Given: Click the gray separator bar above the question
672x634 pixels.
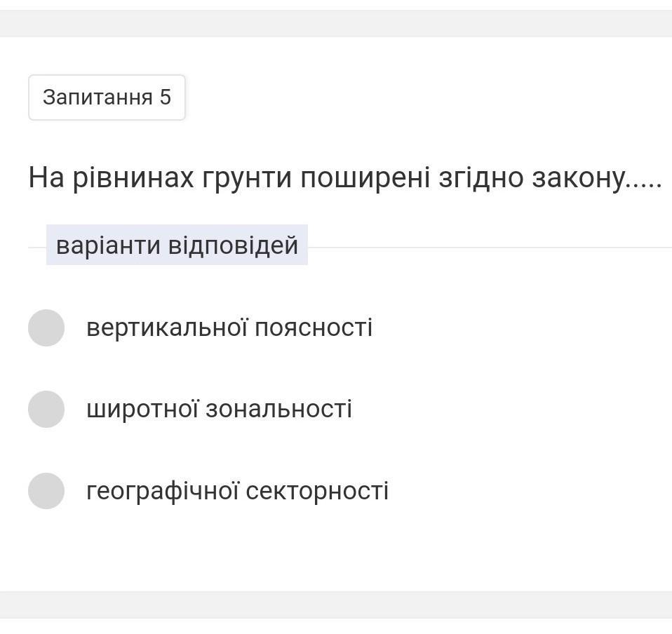Looking at the screenshot, I should point(336,23).
